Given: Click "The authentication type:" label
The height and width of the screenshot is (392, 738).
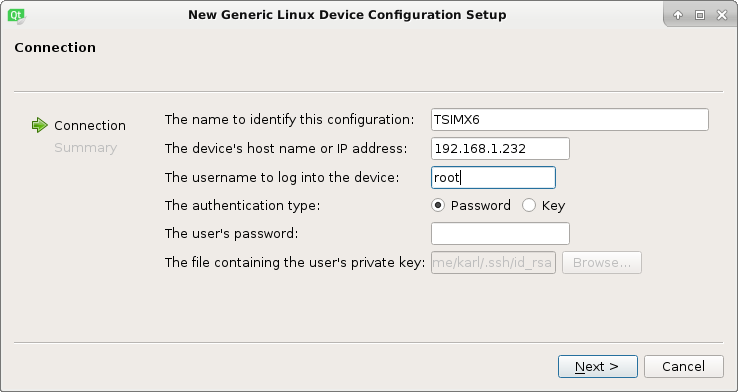Looking at the screenshot, I should pyautogui.click(x=242, y=206).
